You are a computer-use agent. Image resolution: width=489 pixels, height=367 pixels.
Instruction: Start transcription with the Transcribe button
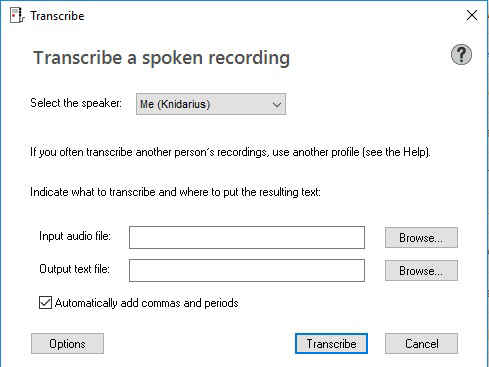tap(331, 344)
